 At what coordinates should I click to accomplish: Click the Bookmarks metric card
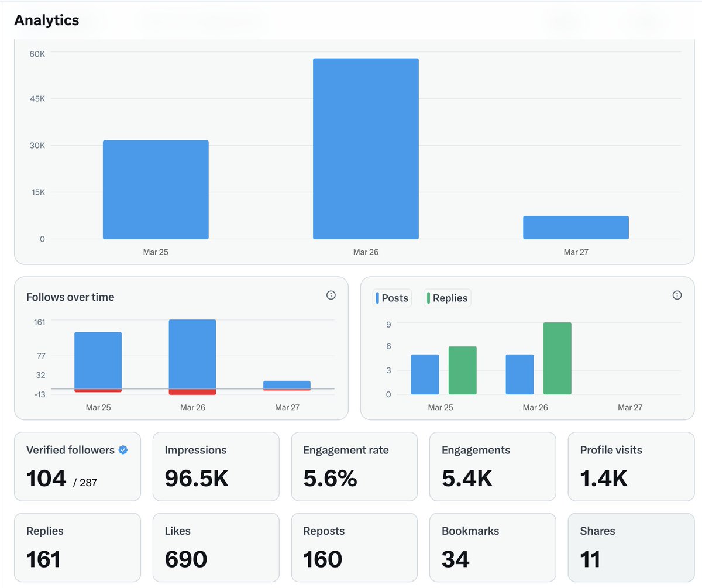493,547
